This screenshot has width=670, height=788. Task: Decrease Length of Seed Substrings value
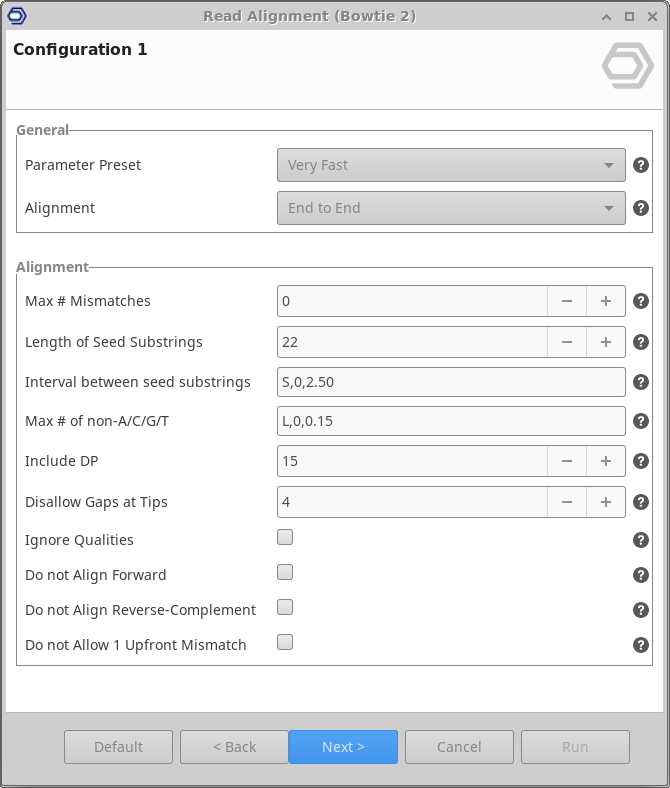tap(567, 342)
